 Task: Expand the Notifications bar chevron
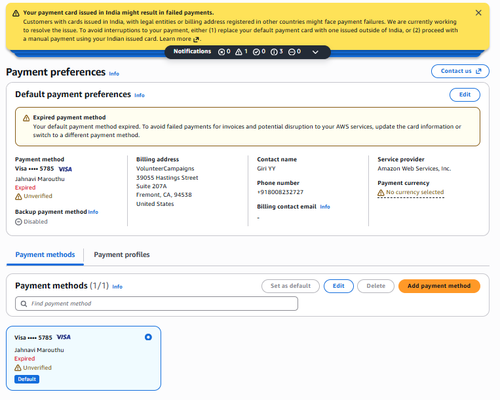pyautogui.click(x=315, y=52)
